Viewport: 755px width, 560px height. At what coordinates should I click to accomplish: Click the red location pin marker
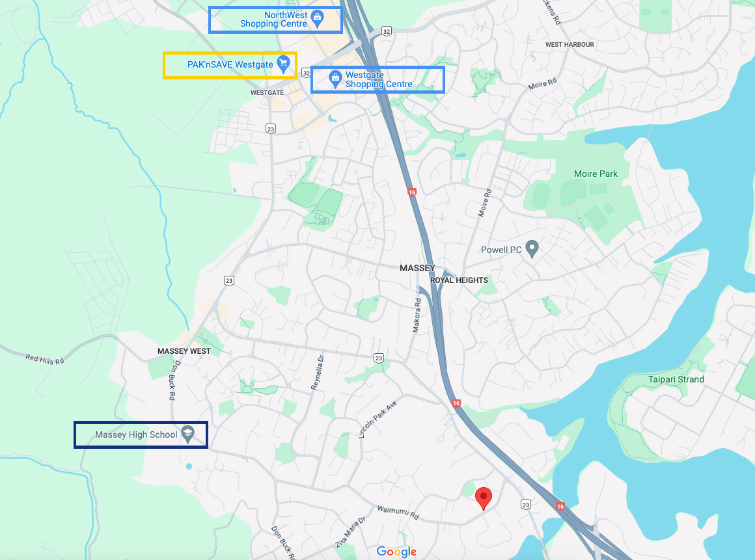[484, 498]
